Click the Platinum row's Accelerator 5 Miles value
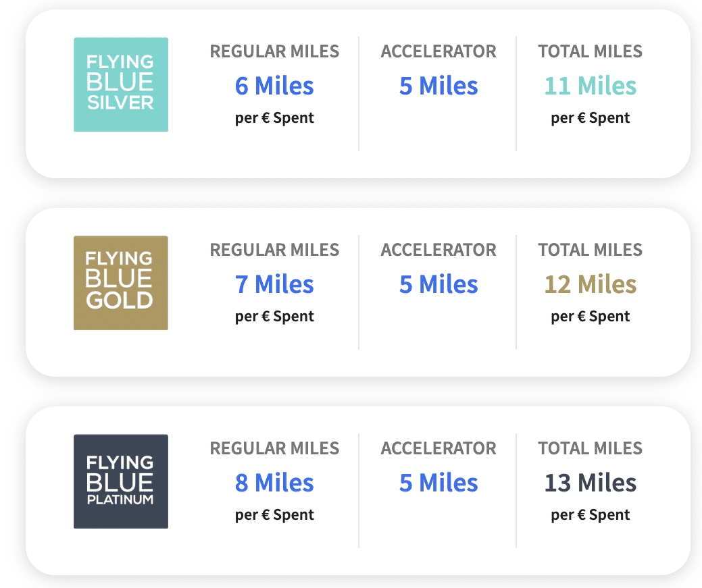Image resolution: width=702 pixels, height=588 pixels. (438, 483)
